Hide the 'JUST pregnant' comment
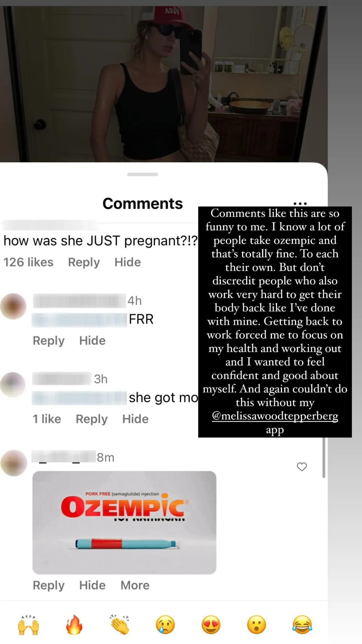Screen dimensions: 362x644 coord(128,262)
